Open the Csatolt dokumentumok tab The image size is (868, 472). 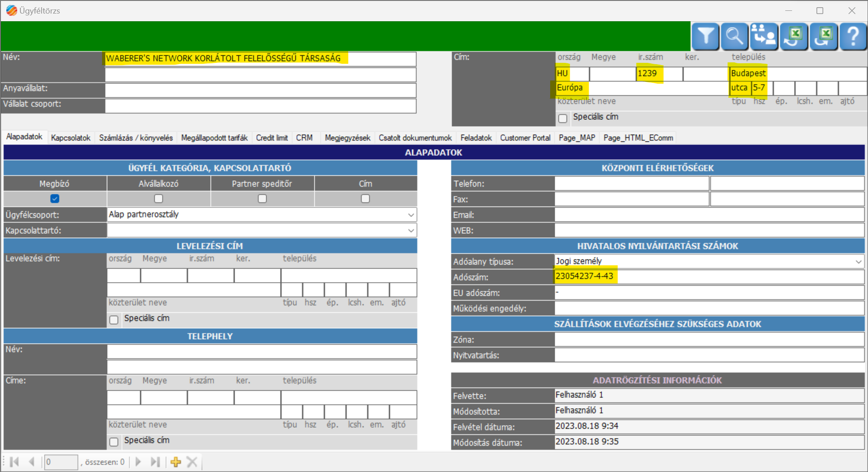pyautogui.click(x=415, y=137)
